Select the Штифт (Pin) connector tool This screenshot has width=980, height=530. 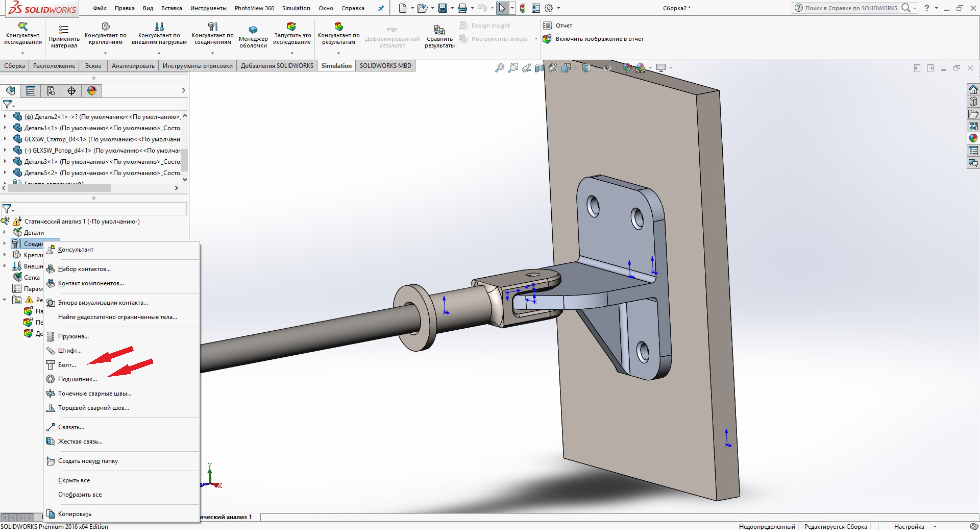coord(70,351)
